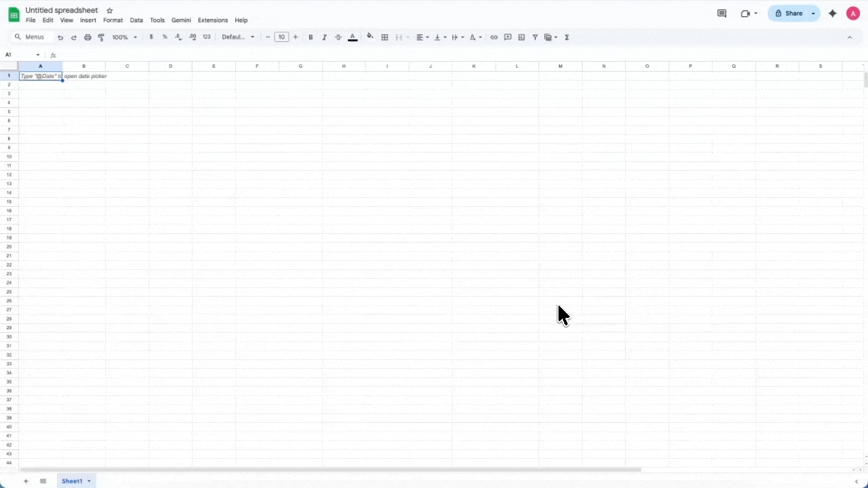
Task: Toggle bold formatting
Action: point(310,37)
